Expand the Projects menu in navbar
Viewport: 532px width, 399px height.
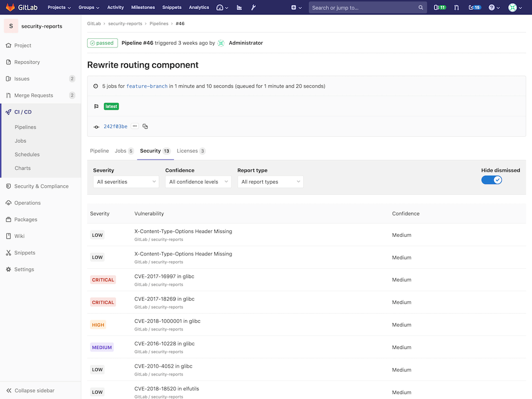(59, 7)
